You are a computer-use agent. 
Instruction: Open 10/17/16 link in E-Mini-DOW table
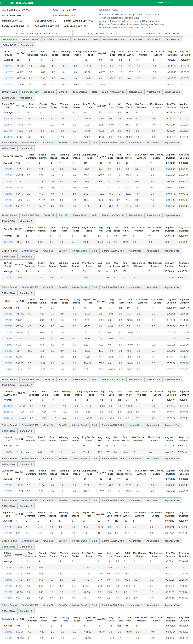tap(8, 598)
